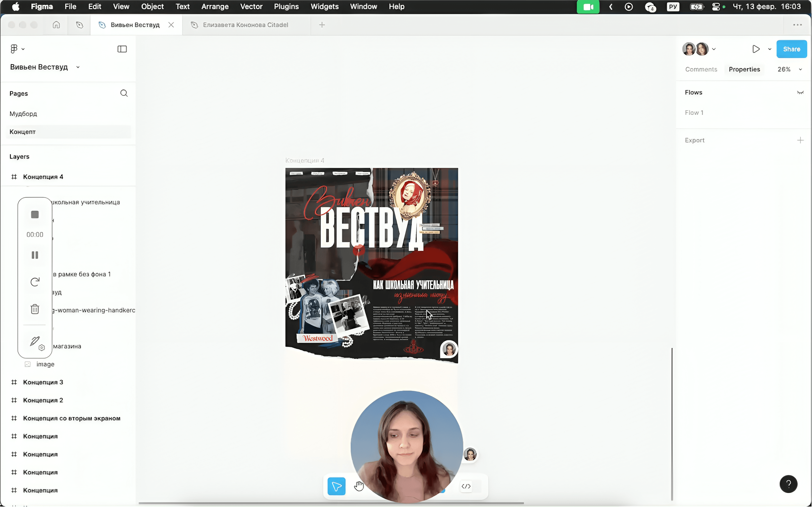Viewport: 812px width, 507px height.
Task: Switch the РУ keyboard input source
Action: (x=673, y=7)
